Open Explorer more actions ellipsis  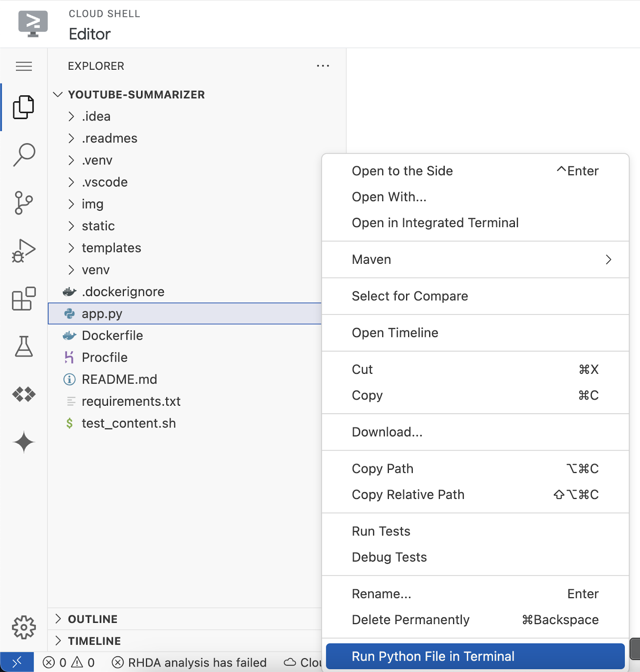(323, 66)
